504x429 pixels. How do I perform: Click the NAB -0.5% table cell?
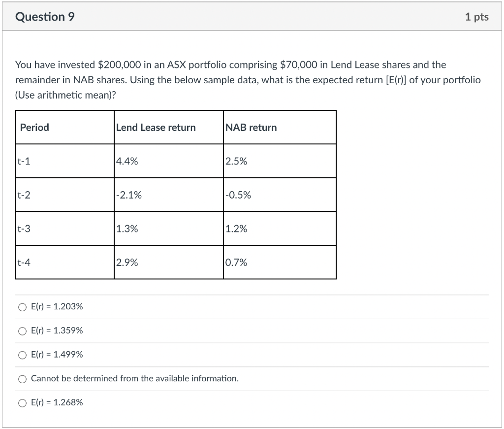coord(238,195)
